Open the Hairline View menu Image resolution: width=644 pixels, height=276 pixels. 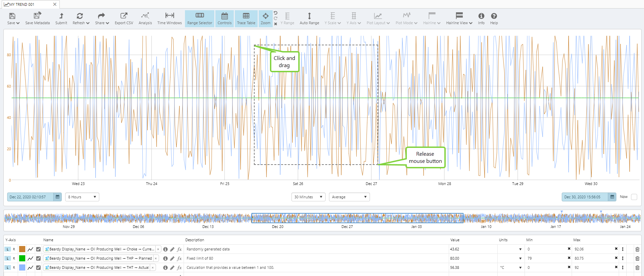(x=459, y=18)
